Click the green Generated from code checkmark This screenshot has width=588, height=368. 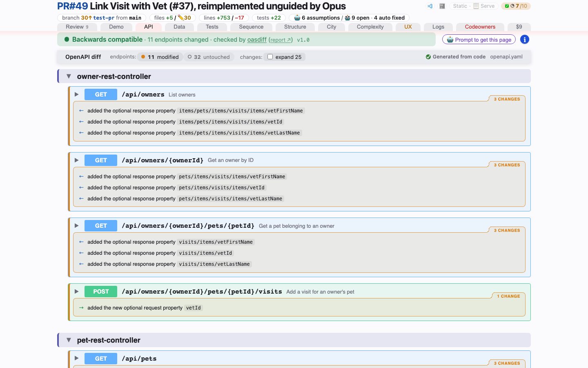click(x=428, y=57)
